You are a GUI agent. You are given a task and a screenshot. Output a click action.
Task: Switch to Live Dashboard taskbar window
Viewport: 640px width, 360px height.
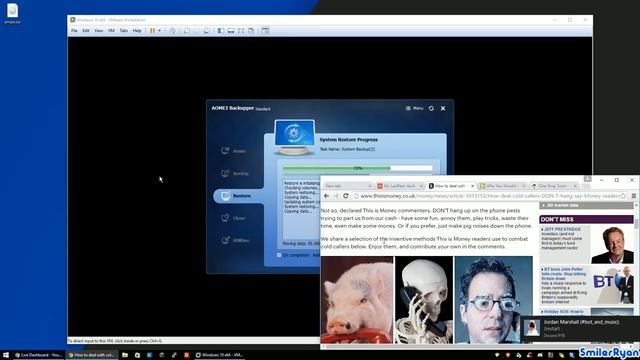[38, 355]
